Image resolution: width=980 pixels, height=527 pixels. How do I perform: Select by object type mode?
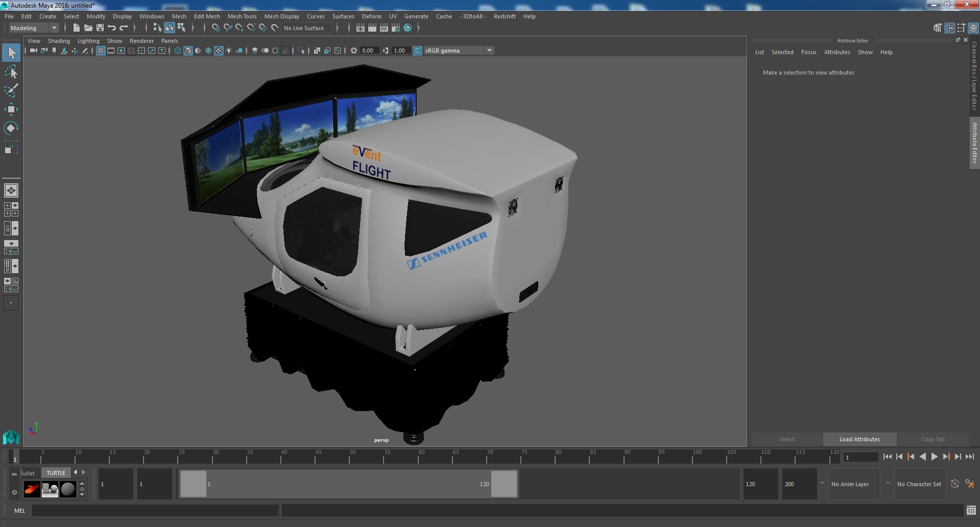coord(169,28)
